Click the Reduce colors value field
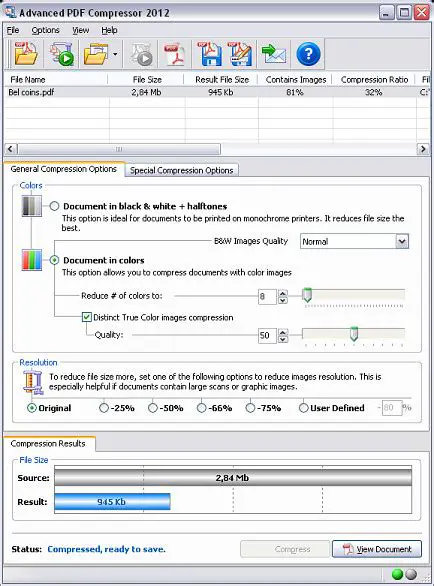 (x=267, y=297)
